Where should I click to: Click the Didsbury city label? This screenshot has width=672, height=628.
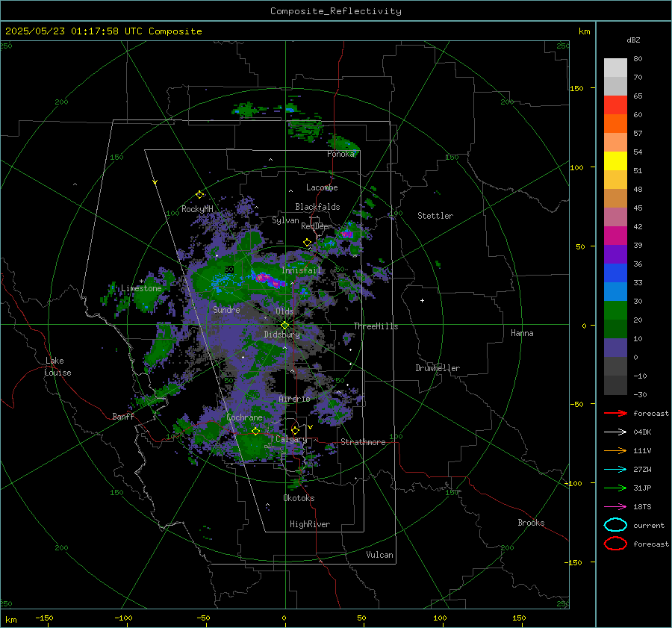(x=281, y=335)
